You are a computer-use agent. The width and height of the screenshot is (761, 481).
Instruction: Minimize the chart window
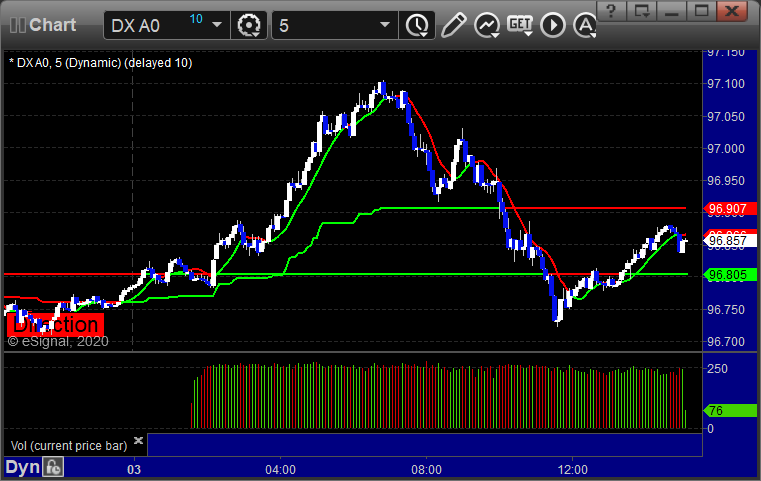(671, 11)
